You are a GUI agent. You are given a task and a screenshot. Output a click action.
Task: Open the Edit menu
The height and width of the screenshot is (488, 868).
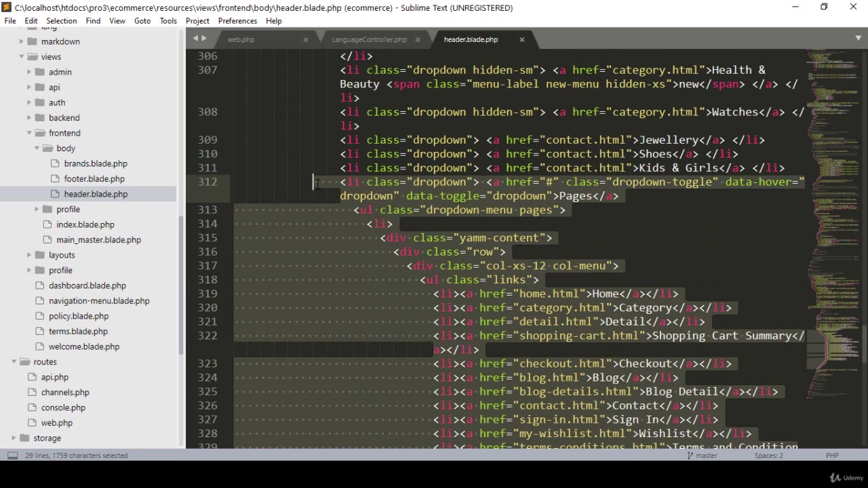31,21
